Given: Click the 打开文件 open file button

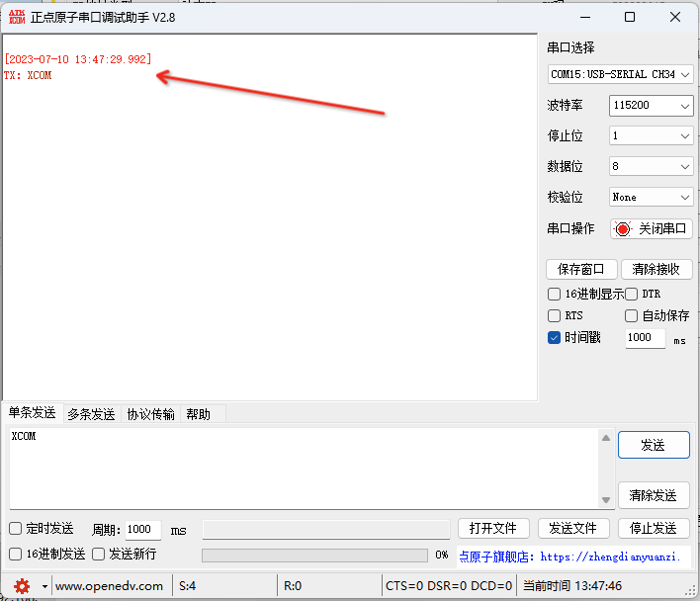Looking at the screenshot, I should click(x=493, y=529).
